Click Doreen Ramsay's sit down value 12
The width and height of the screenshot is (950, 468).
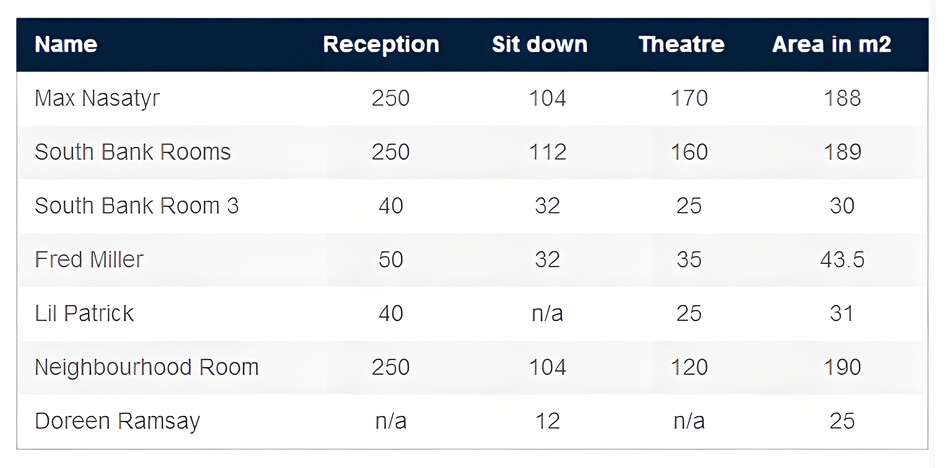(548, 421)
